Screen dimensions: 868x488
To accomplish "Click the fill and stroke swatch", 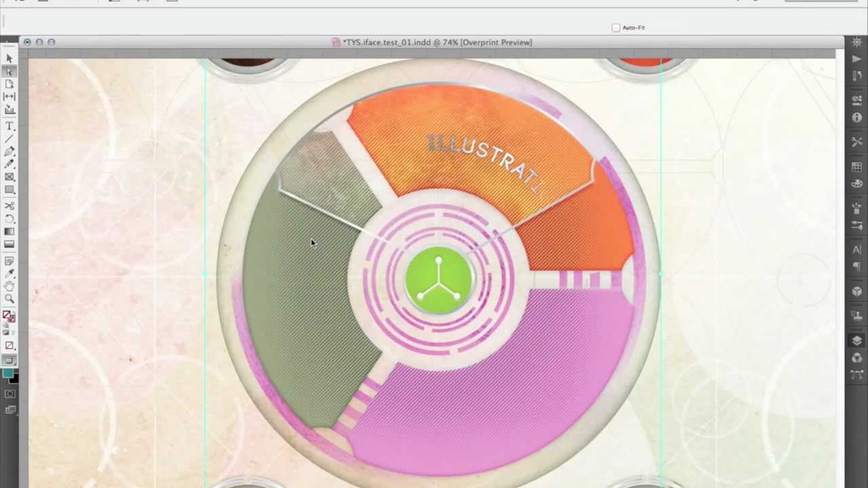I will tap(9, 317).
